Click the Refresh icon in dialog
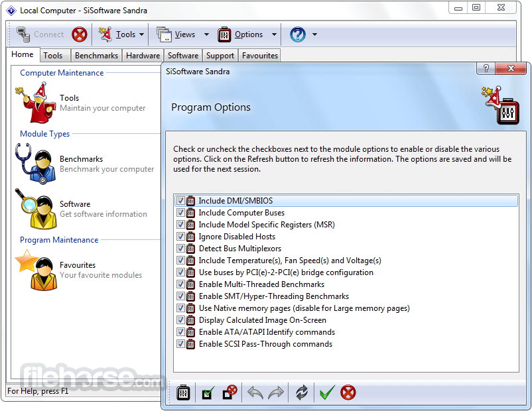532x411 pixels. [302, 392]
